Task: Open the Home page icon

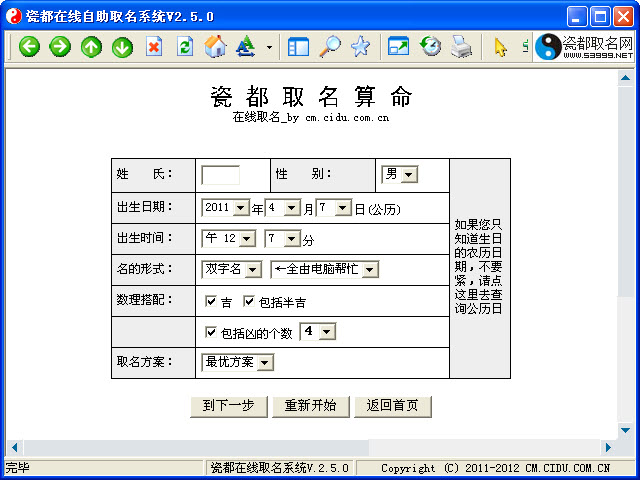Action: coord(216,46)
